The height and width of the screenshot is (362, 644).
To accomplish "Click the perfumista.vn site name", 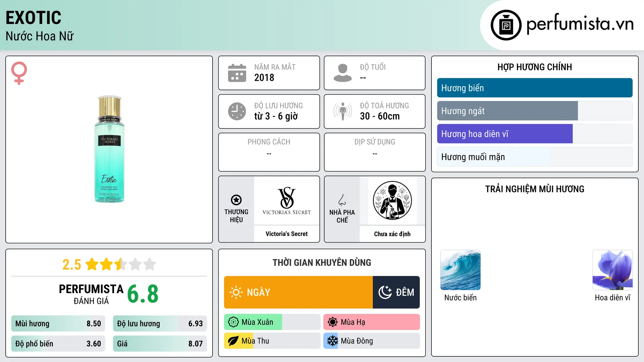I will tap(580, 24).
